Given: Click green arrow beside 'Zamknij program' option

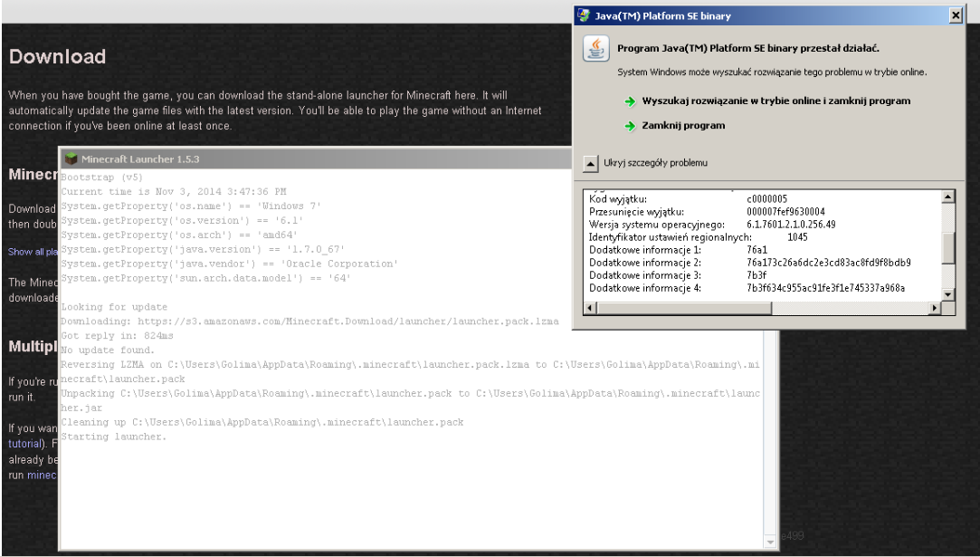Looking at the screenshot, I should 630,126.
